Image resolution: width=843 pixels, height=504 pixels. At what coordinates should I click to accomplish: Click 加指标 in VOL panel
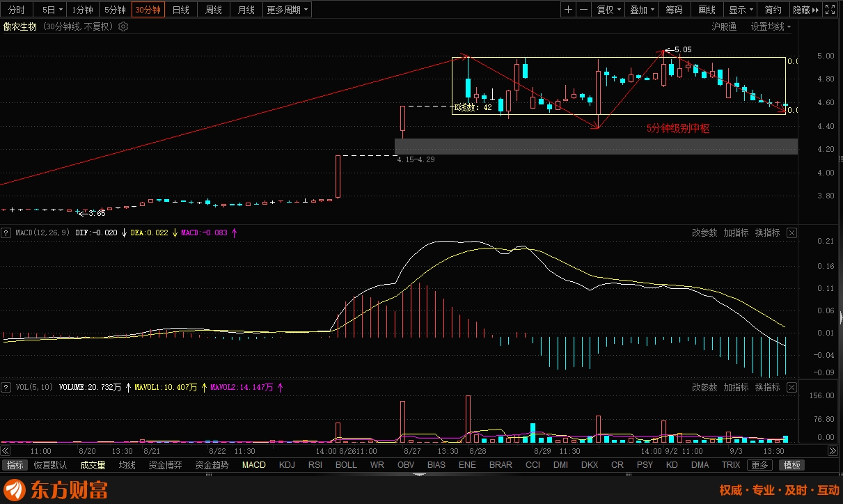(x=736, y=387)
